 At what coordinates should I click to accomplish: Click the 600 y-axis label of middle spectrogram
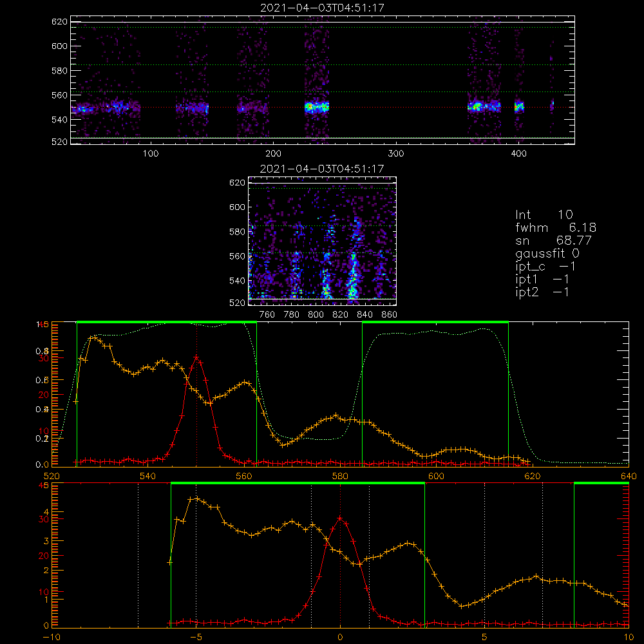click(x=237, y=207)
